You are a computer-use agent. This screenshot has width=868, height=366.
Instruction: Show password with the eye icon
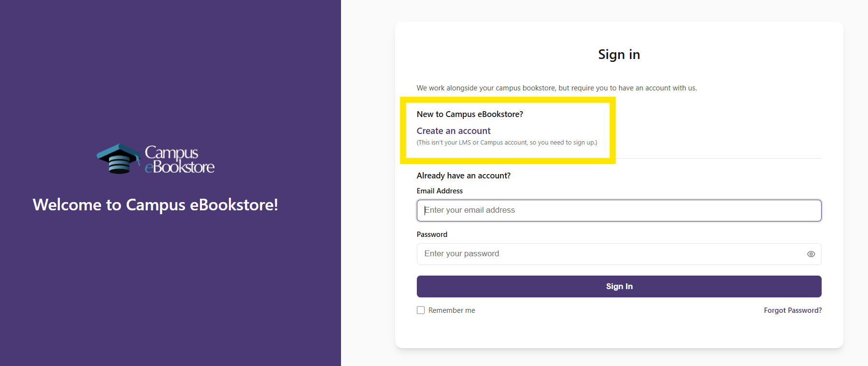(811, 254)
